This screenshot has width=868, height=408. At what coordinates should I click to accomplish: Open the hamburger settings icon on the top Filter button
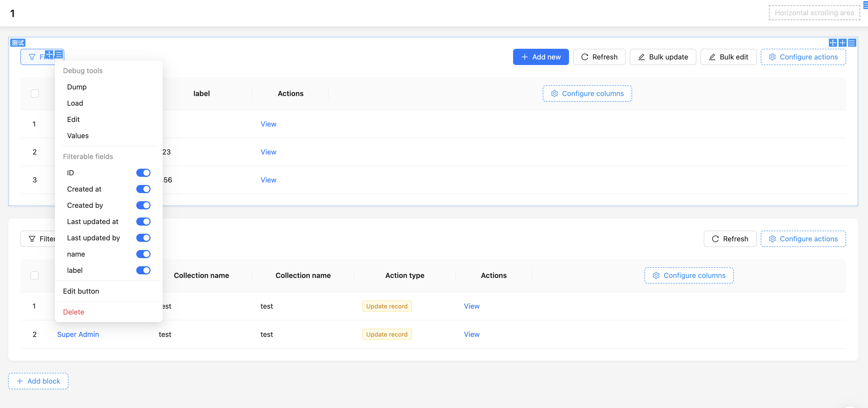click(59, 54)
